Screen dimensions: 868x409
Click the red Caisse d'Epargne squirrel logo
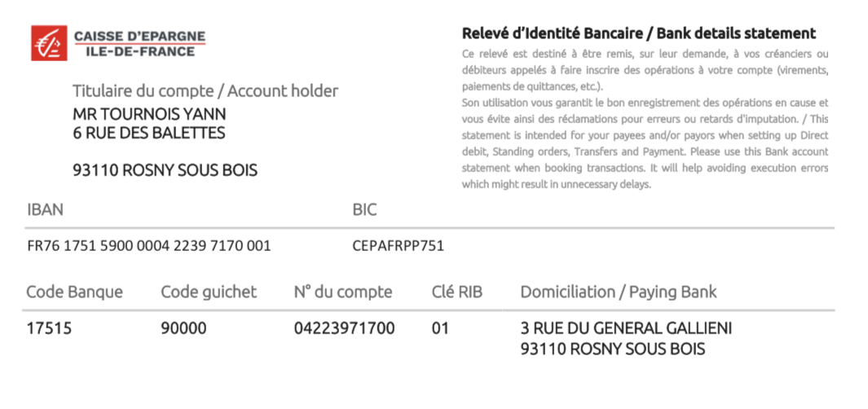pos(49,43)
